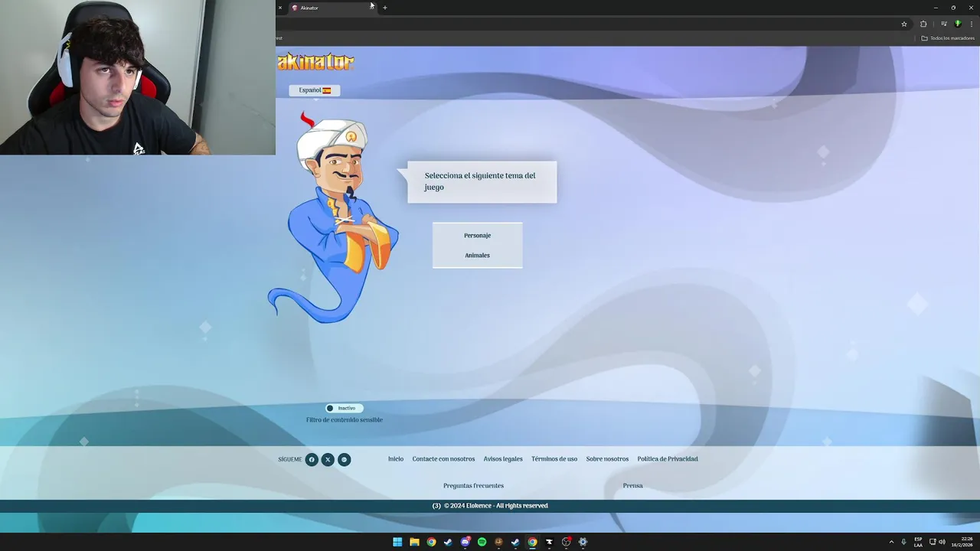980x551 pixels.
Task: Open the Windows Start menu
Action: pyautogui.click(x=397, y=542)
